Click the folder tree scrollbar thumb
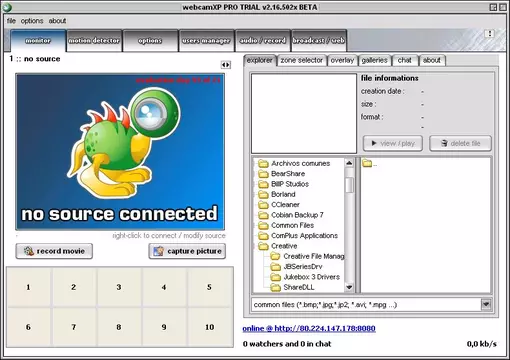 point(349,185)
